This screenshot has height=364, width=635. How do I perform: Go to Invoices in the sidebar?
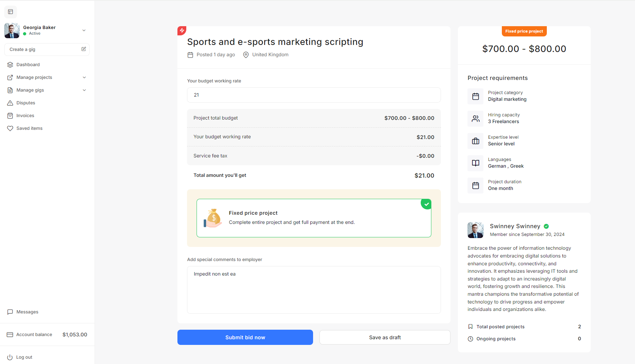[25, 116]
